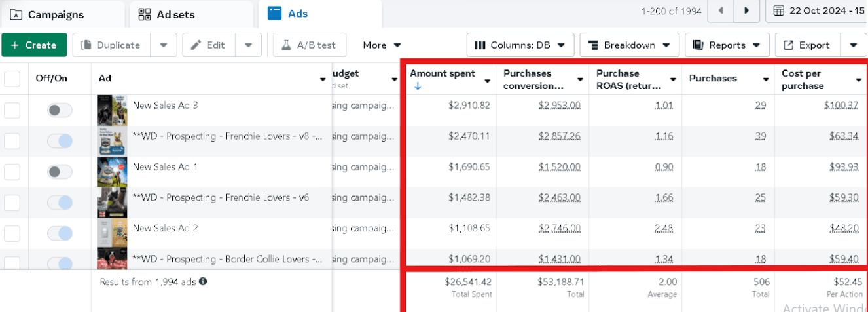Screen dimensions: 868x312
Task: Open thumbnail of Frenchie Lovers v8 ad
Action: click(x=112, y=141)
